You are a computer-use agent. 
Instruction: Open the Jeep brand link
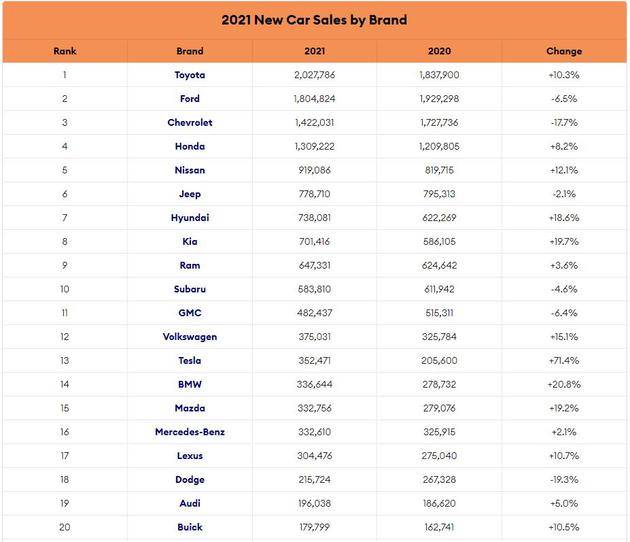tap(190, 194)
